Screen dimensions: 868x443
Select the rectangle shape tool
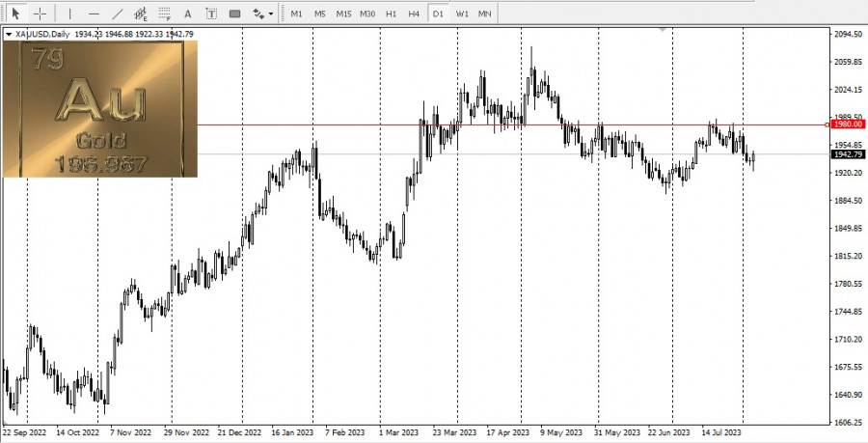[234, 14]
